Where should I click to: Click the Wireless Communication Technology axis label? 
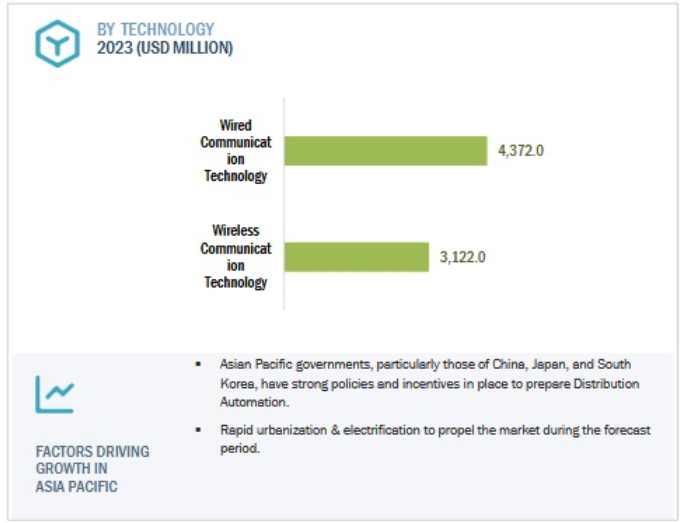[236, 256]
